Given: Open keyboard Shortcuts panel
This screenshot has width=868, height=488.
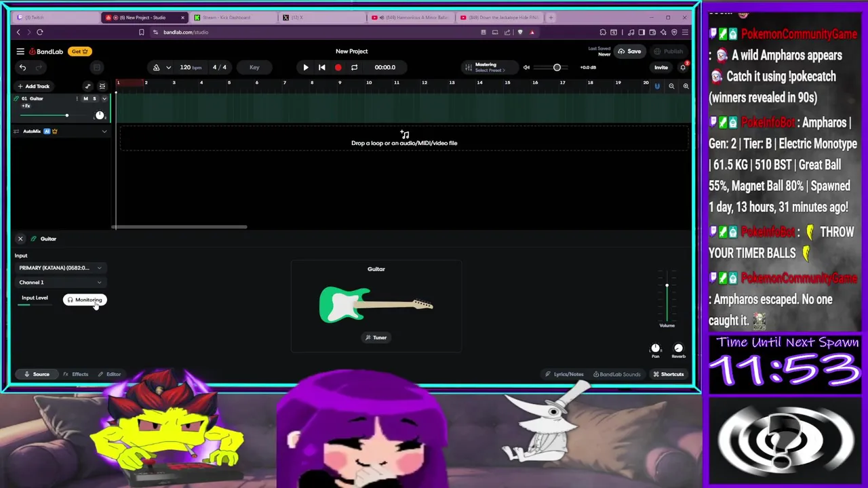Looking at the screenshot, I should pyautogui.click(x=669, y=374).
